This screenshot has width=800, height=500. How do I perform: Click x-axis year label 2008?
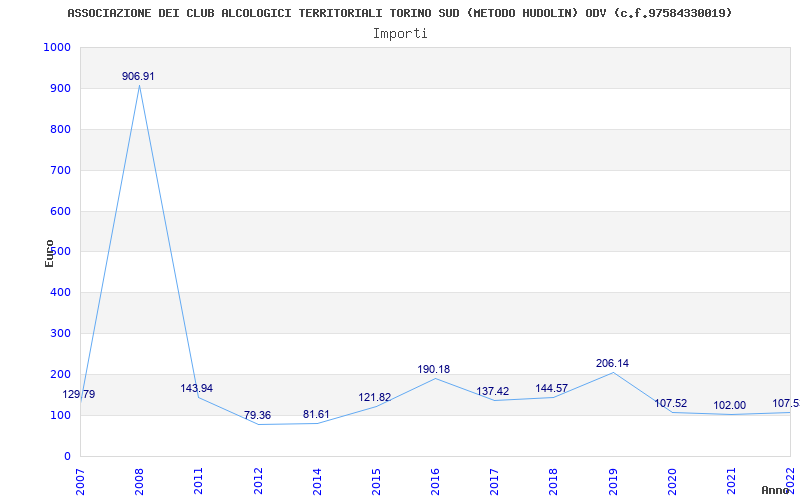(139, 481)
